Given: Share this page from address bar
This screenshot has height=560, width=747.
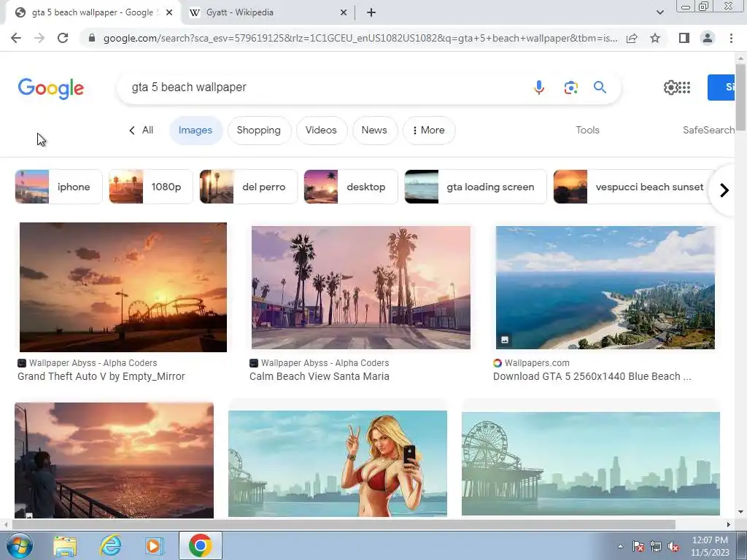Looking at the screenshot, I should point(632,38).
